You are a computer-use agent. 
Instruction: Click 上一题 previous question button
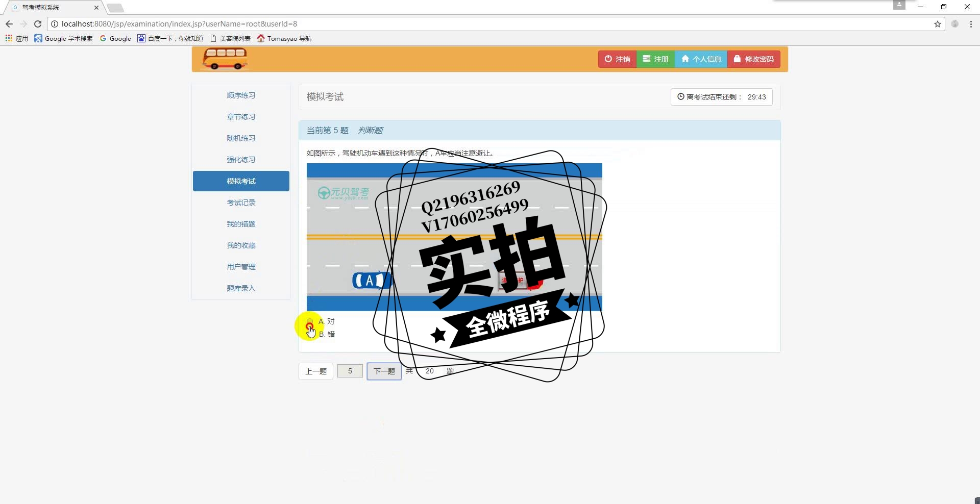pos(316,371)
